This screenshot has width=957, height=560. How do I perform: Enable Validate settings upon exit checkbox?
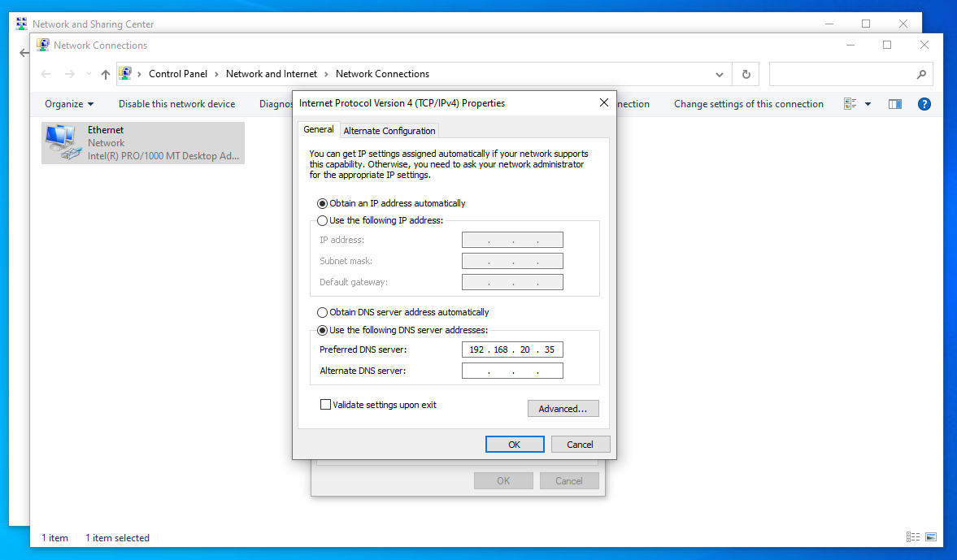pos(326,405)
